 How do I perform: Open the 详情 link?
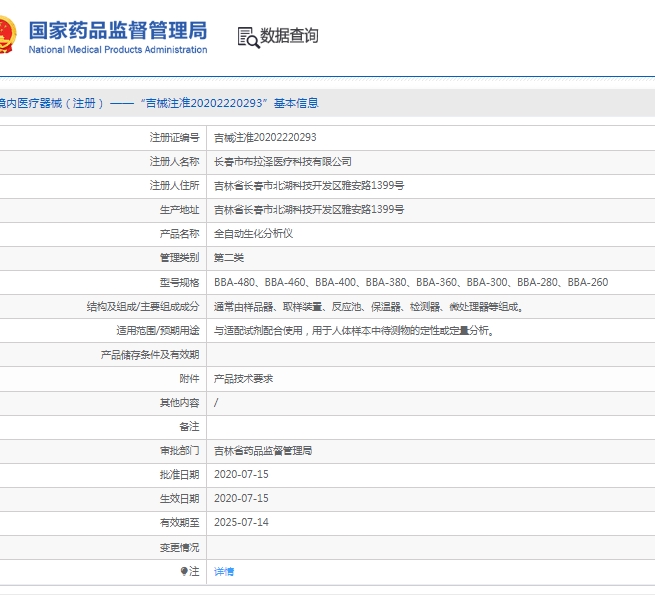[x=224, y=571]
